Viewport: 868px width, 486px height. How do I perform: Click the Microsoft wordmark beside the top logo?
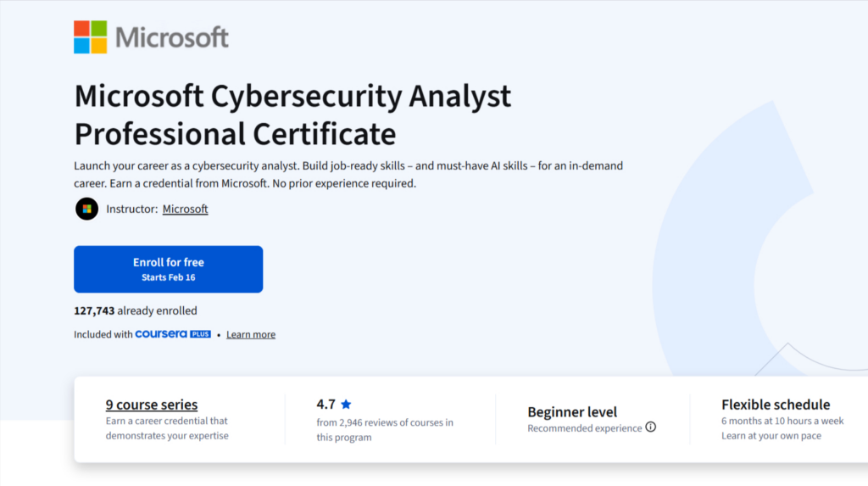tap(172, 38)
